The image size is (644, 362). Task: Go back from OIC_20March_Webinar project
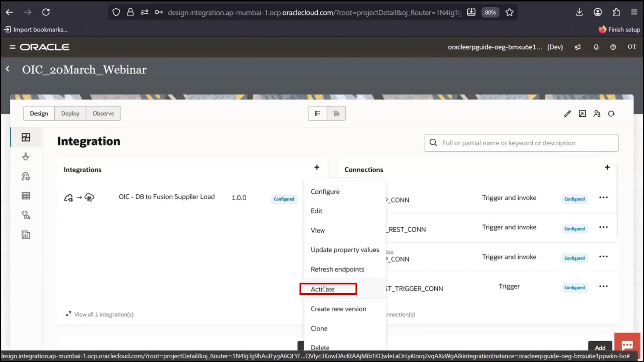[x=8, y=69]
